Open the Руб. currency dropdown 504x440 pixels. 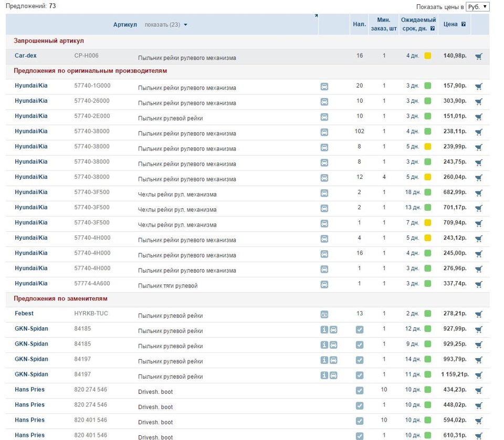477,7
